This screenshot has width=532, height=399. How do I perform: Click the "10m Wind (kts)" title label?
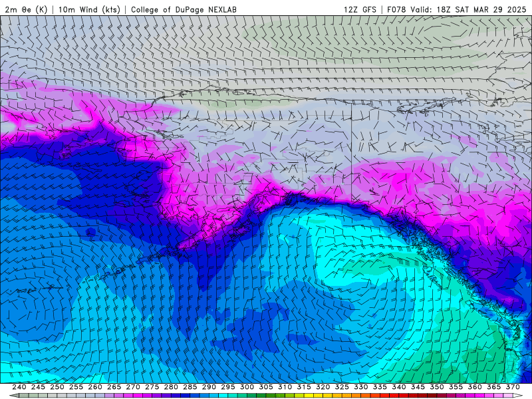[x=90, y=9]
